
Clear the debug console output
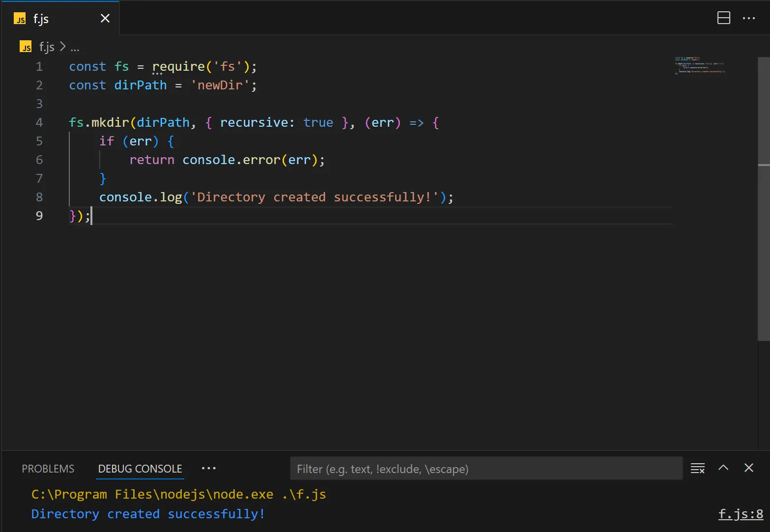698,468
